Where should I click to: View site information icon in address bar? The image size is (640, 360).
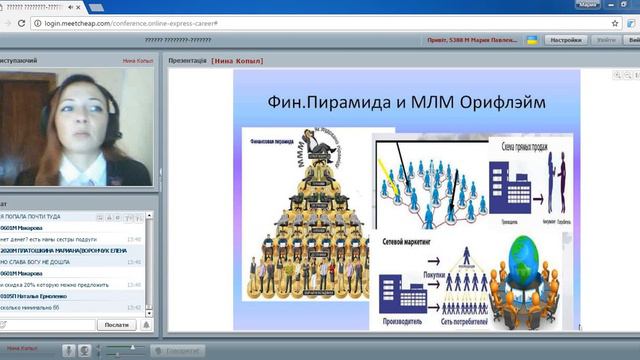pyautogui.click(x=38, y=23)
